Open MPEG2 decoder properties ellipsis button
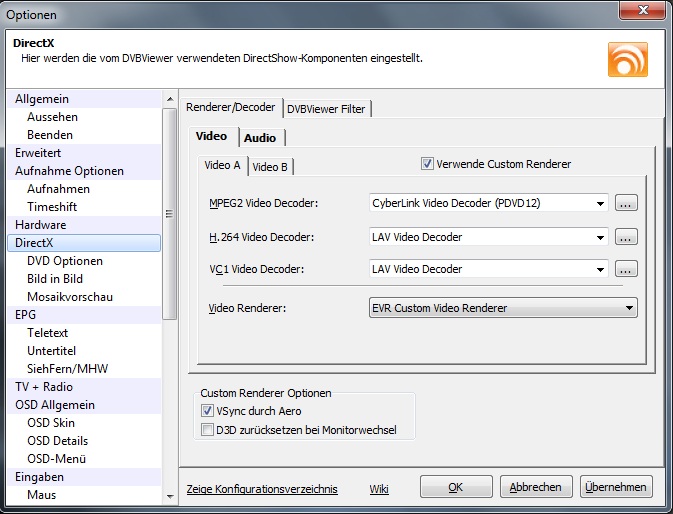Viewport: 673px width, 514px height. (x=627, y=204)
